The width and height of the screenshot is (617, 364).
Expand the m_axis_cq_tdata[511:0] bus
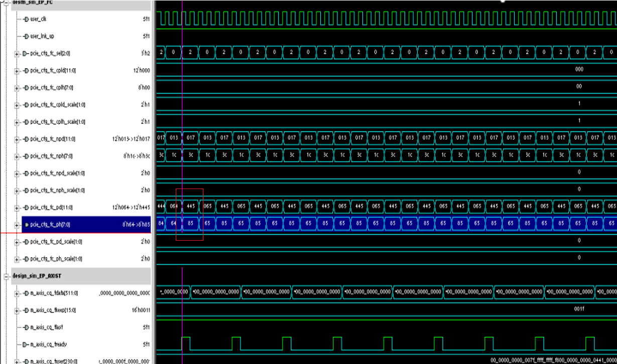17,293
